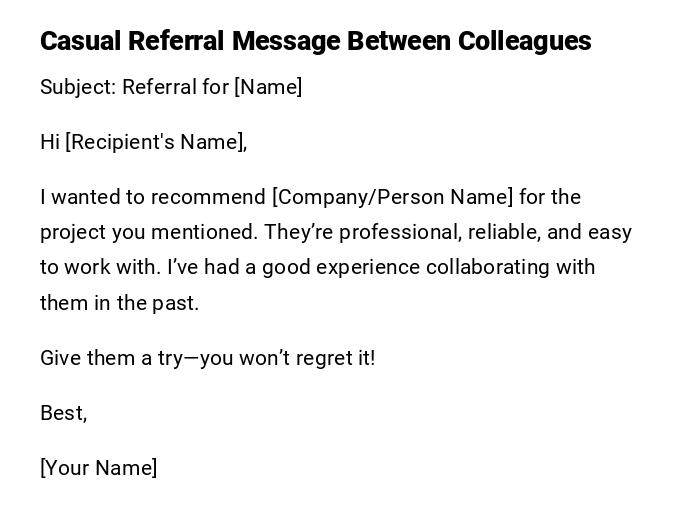The height and width of the screenshot is (530, 700).
Task: Click the word "regret" in the closing line
Action: click(x=322, y=358)
